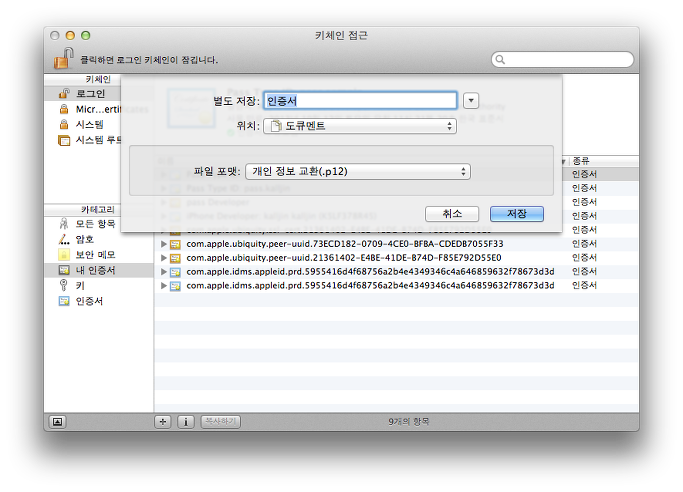Expand the first idms.appleid.prd certificate row

164,272
